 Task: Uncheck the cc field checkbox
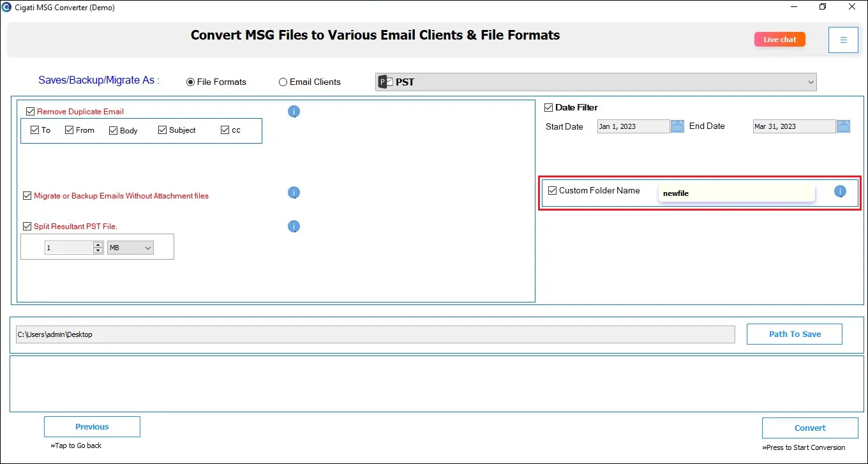[225, 130]
